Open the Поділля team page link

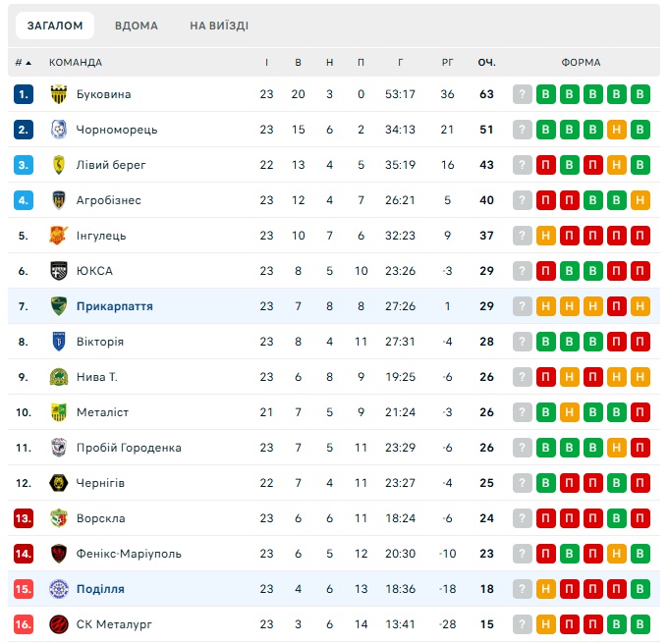pyautogui.click(x=100, y=589)
